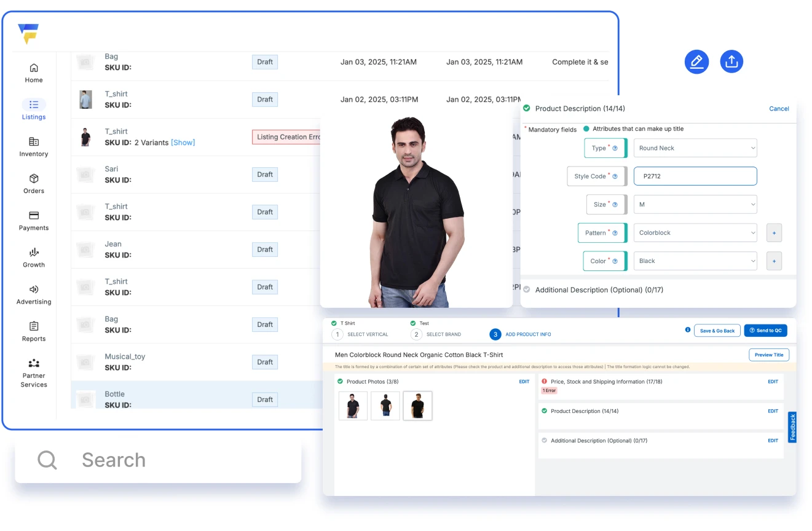This screenshot has height=531, width=812.
Task: Open the Reports clipboard icon
Action: click(34, 326)
